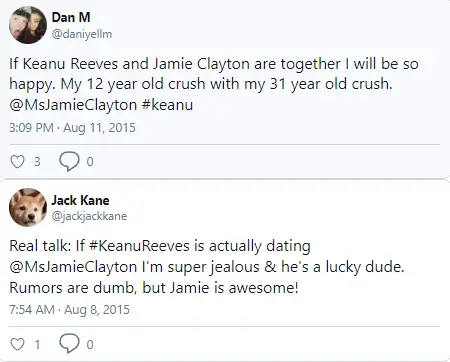Open Dan M's profile picture

coord(28,25)
